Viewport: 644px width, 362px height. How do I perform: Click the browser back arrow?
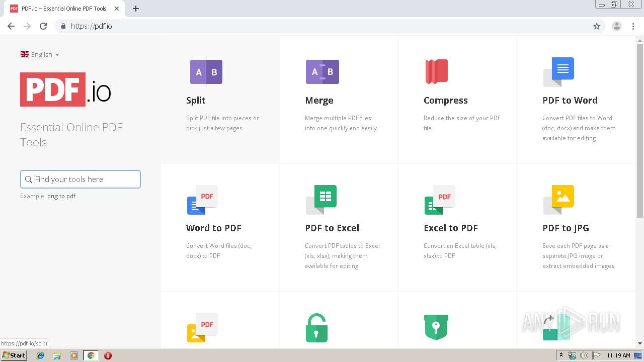(x=11, y=26)
